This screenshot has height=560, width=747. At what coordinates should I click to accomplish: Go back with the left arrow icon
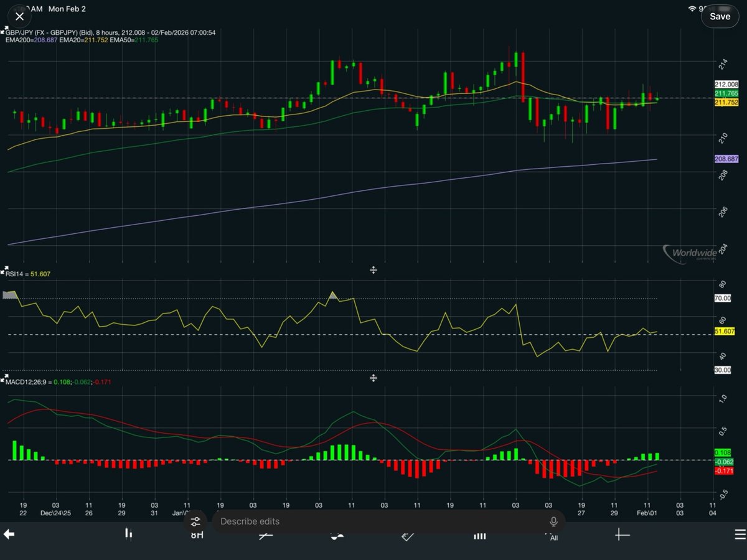(x=9, y=534)
